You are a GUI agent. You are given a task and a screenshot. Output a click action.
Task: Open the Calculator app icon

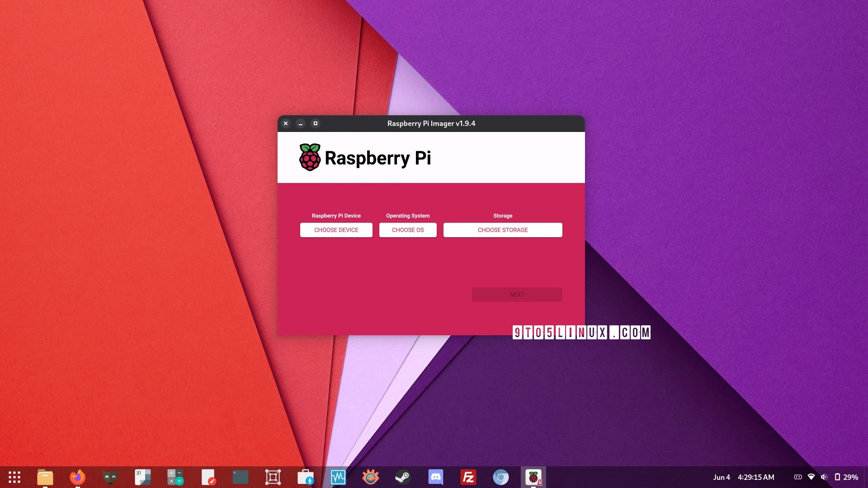(x=175, y=477)
